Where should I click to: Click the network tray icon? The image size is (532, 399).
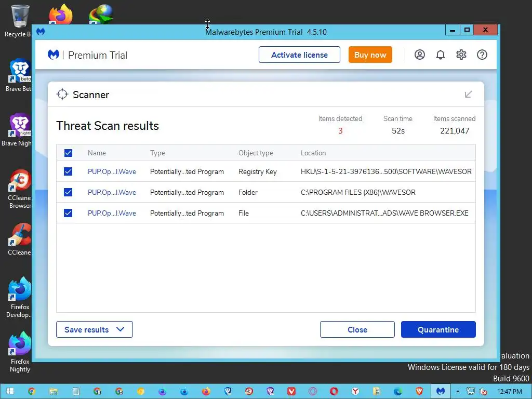click(470, 391)
